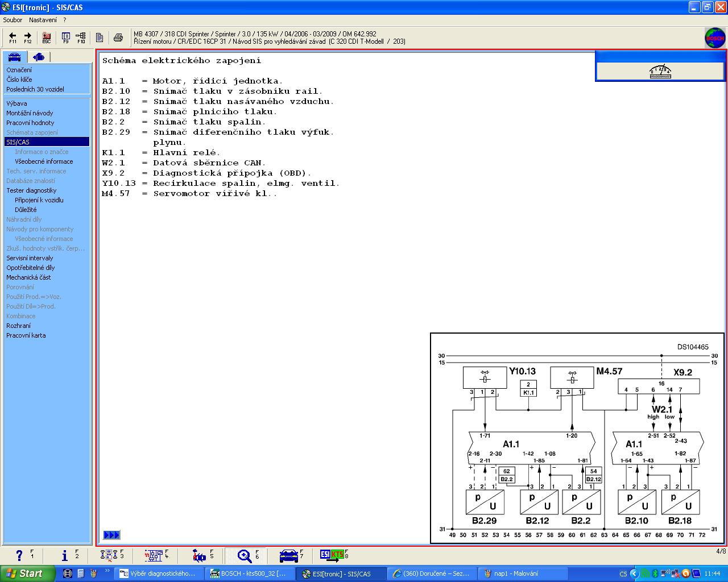The height and width of the screenshot is (582, 728).
Task: Open Mechanická část
Action: [28, 277]
